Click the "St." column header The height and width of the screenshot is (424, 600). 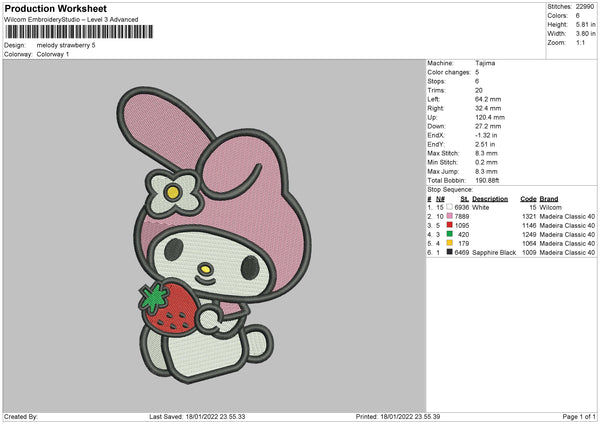(465, 199)
